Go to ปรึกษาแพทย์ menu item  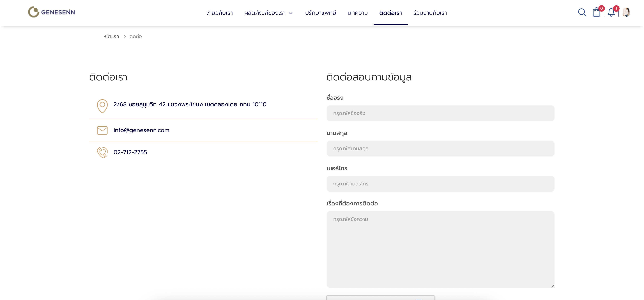click(x=321, y=13)
